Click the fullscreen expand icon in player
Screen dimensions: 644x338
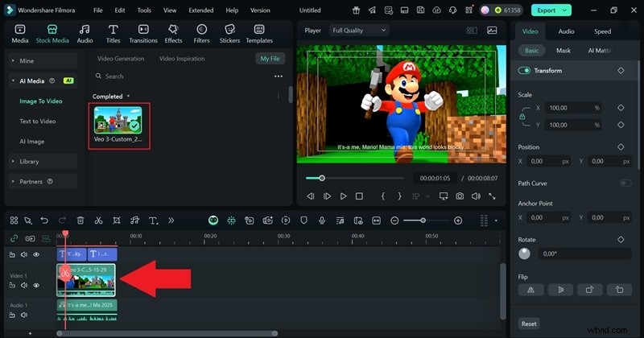pyautogui.click(x=492, y=196)
